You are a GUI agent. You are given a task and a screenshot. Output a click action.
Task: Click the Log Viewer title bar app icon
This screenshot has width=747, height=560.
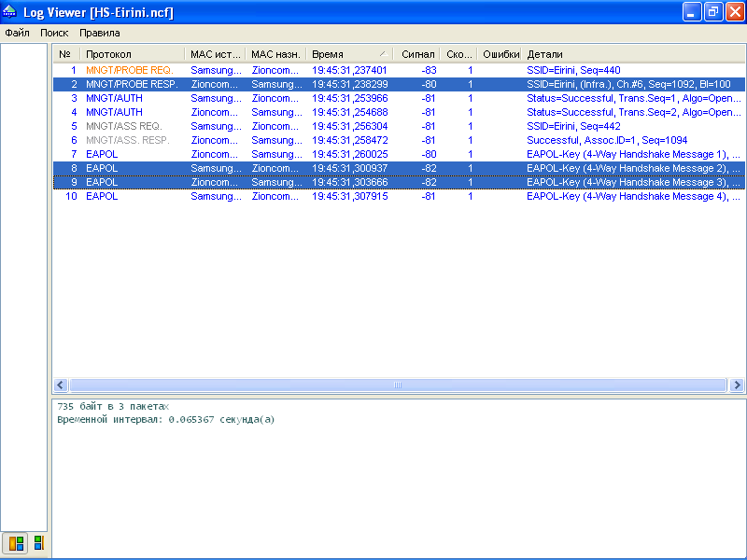pos(10,12)
